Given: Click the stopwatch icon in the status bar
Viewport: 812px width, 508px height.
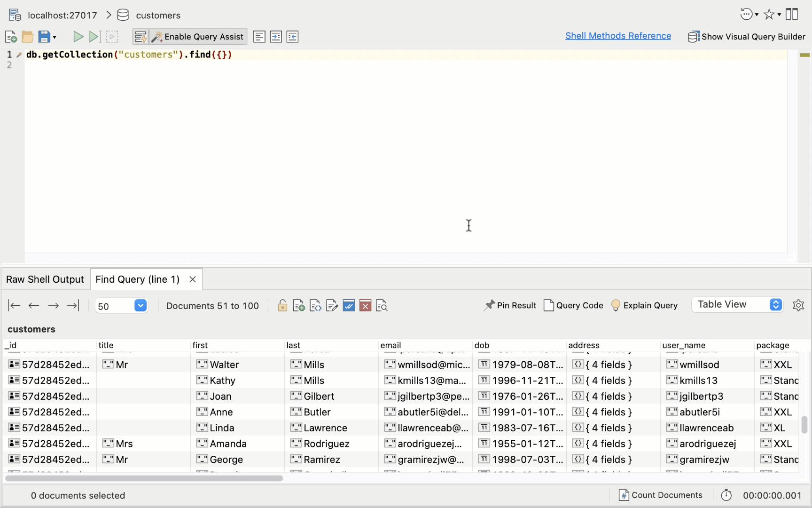Looking at the screenshot, I should [726, 495].
